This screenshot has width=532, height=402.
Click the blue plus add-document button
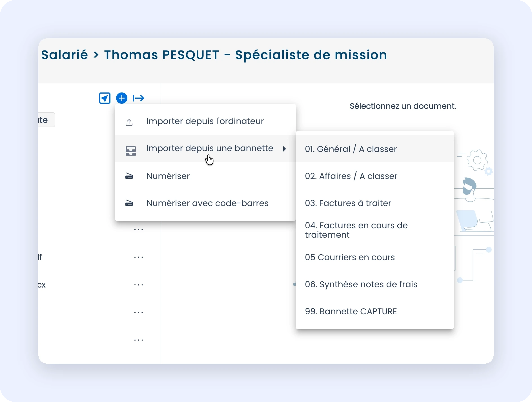click(x=122, y=98)
